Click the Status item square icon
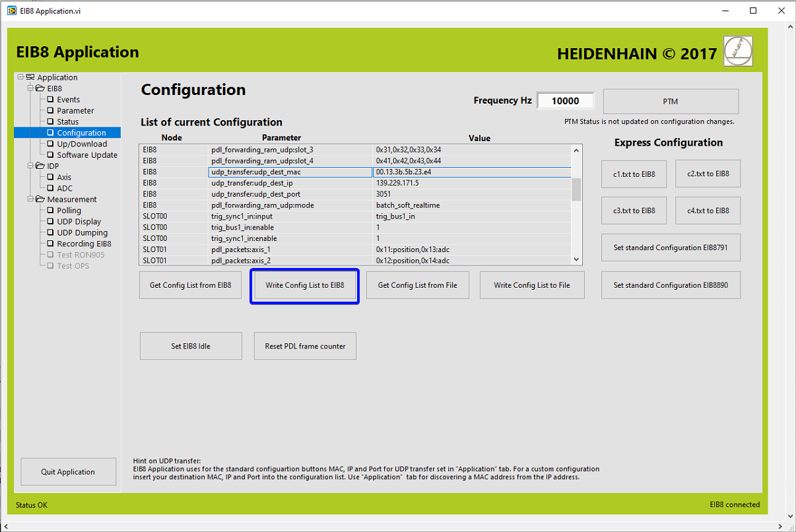796x532 pixels. click(50, 122)
